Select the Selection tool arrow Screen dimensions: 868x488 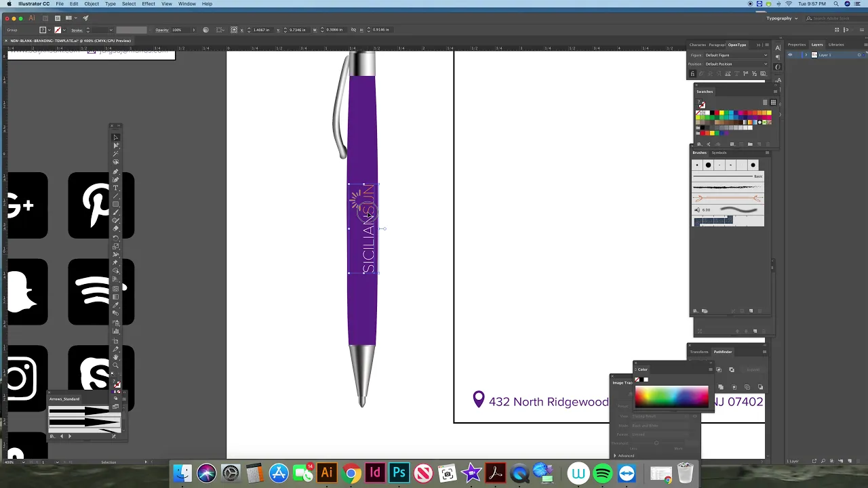116,137
